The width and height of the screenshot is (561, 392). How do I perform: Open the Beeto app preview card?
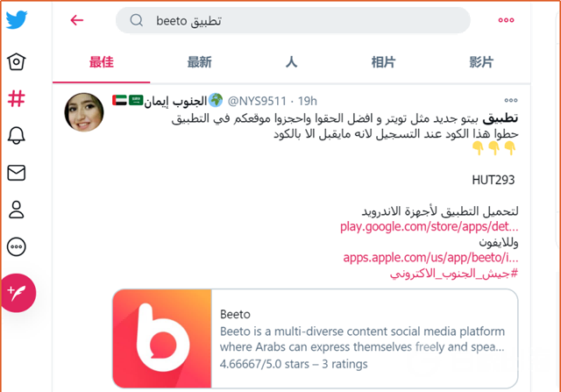coord(316,339)
